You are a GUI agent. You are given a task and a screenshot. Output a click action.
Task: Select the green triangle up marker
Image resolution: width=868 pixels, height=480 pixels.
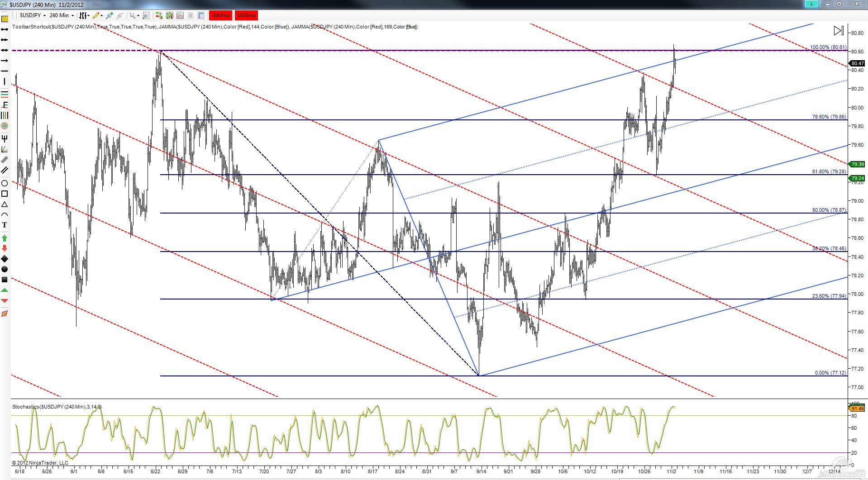coord(5,290)
